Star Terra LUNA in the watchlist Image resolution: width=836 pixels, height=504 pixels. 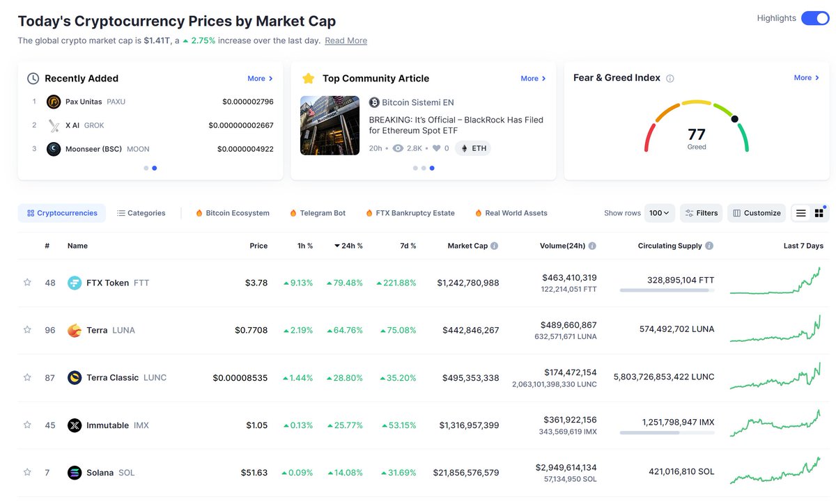[x=27, y=330]
